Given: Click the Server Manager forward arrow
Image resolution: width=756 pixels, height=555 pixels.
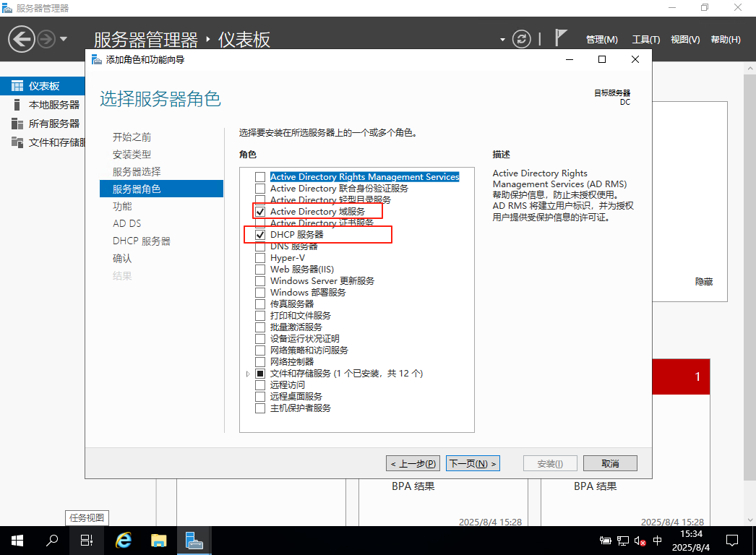Looking at the screenshot, I should pos(46,39).
